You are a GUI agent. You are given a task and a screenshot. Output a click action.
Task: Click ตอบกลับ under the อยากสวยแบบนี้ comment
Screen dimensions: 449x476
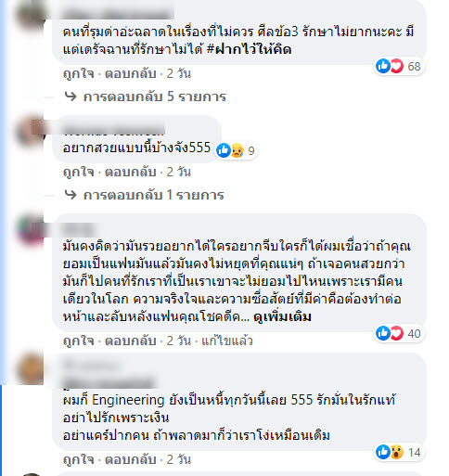(130, 172)
